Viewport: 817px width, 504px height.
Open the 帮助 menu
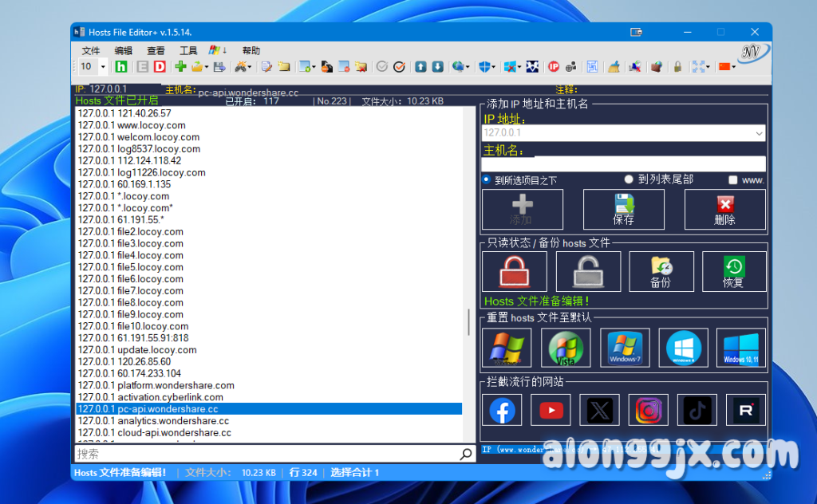click(251, 50)
